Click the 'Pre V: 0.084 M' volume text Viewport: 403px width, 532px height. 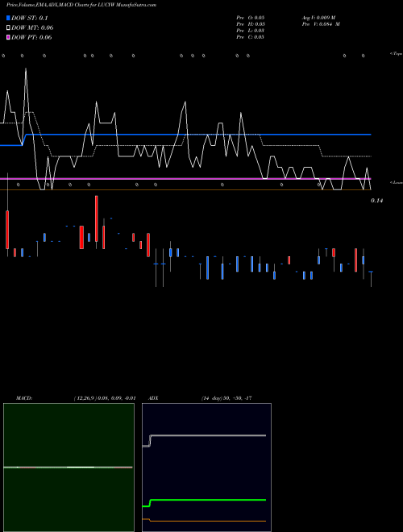[x=321, y=24]
